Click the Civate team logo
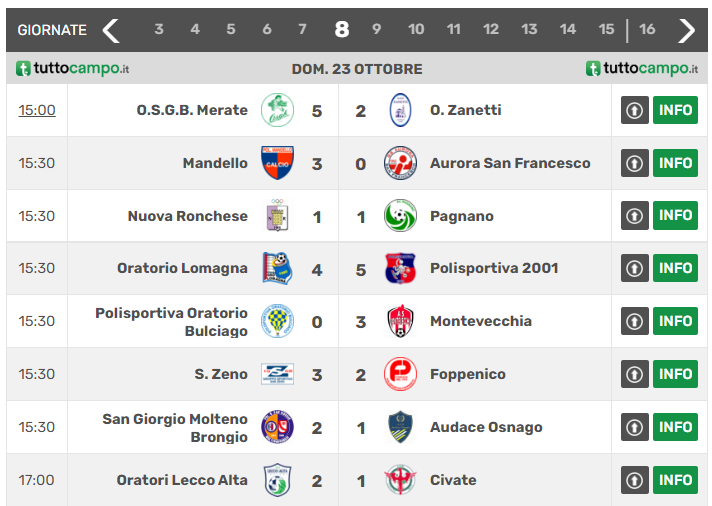The width and height of the screenshot is (712, 506). [400, 480]
